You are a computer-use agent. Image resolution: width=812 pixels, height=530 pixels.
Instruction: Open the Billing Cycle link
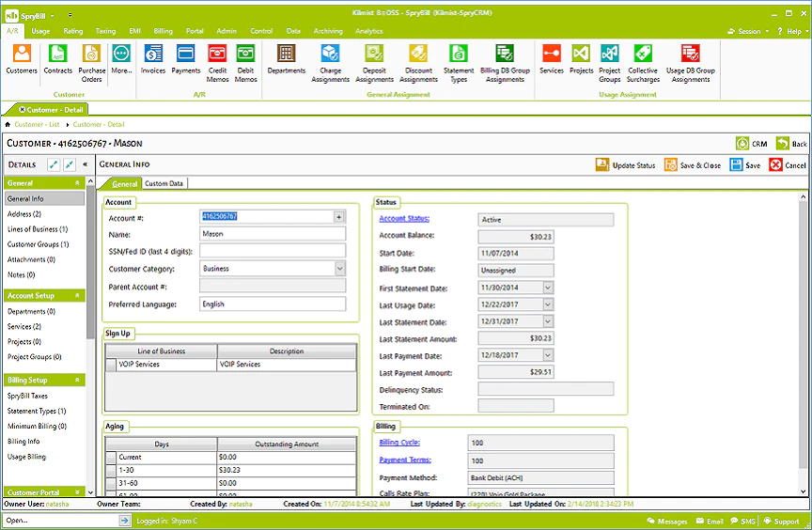point(399,442)
